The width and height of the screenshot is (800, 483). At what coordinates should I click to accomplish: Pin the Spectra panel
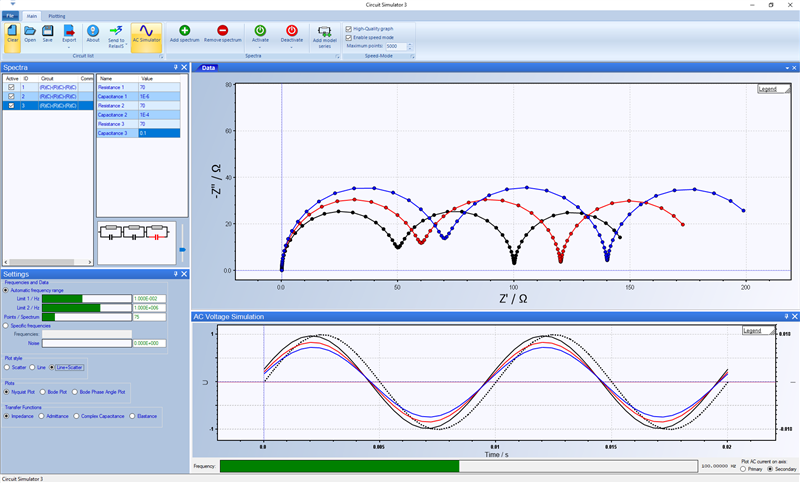click(176, 67)
